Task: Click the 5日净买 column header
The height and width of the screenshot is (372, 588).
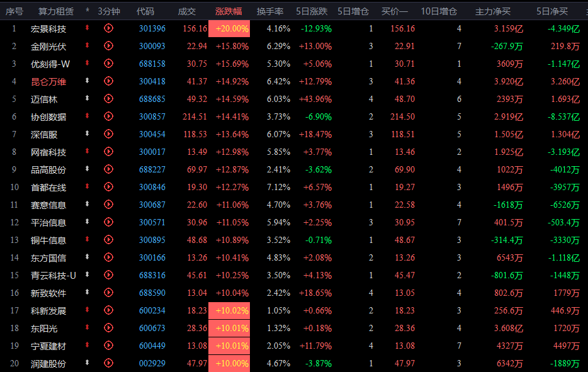Action: (x=552, y=11)
